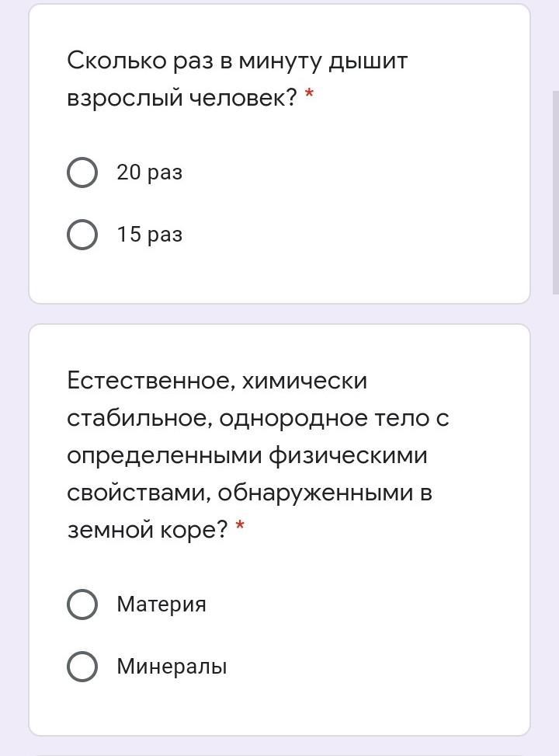
Task: Choose the "Минералы" radio option circle
Action: click(82, 667)
